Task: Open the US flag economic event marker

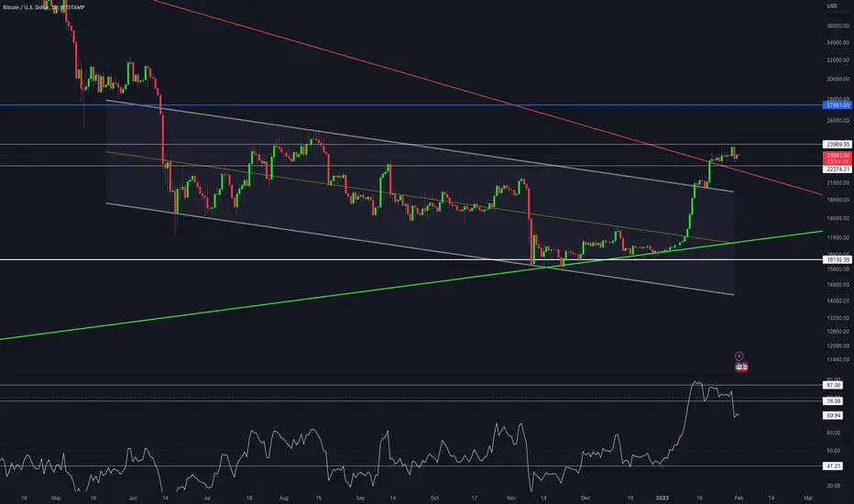Action: (741, 367)
